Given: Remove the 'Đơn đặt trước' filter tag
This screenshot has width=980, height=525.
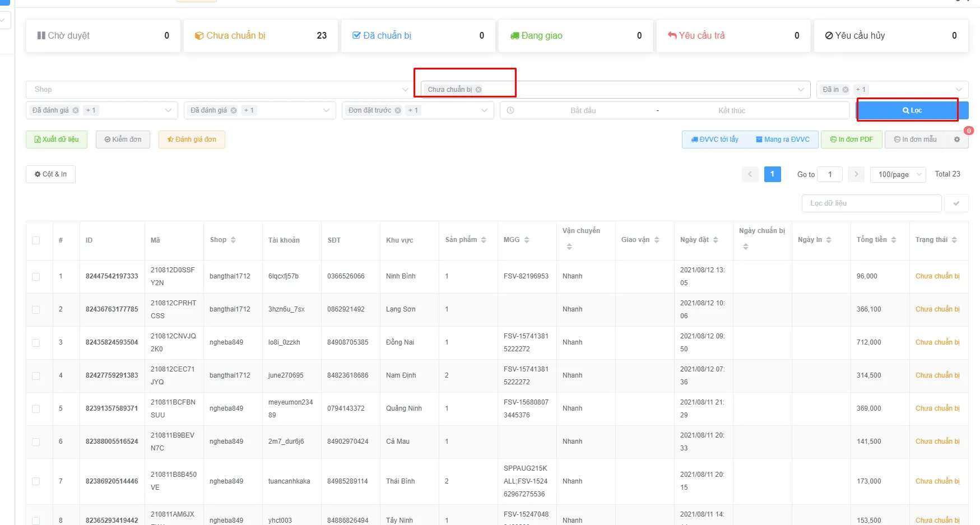Looking at the screenshot, I should pos(398,110).
